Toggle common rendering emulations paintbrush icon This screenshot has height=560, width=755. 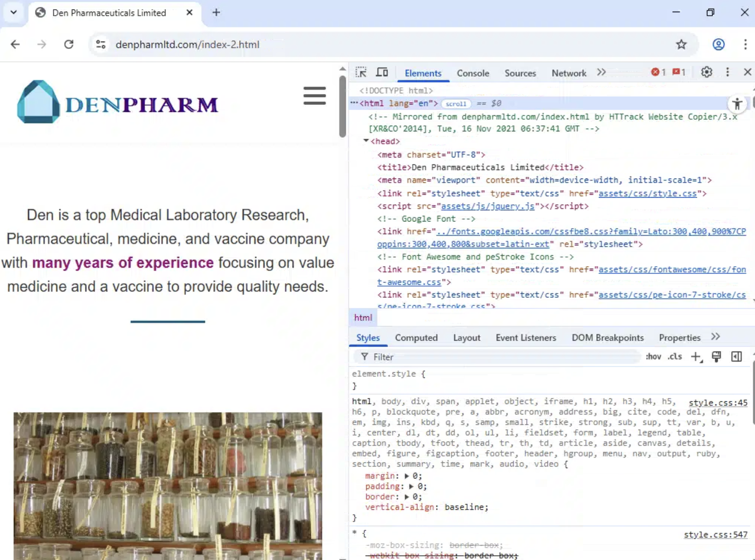(716, 357)
